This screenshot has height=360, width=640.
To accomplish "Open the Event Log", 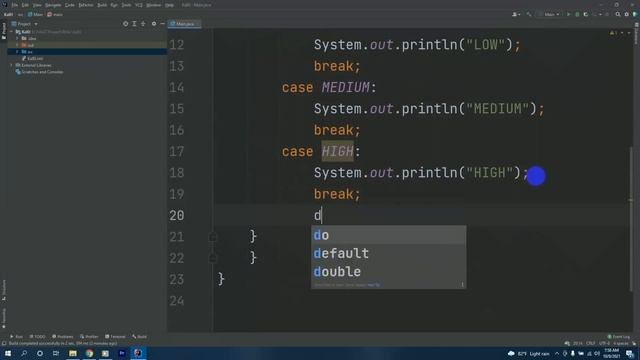I will click(x=619, y=337).
